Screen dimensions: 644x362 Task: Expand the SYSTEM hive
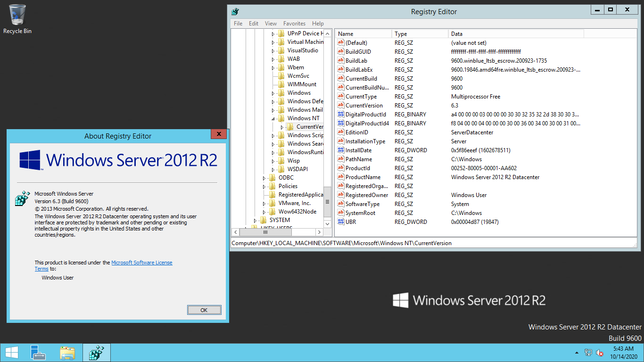[255, 220]
